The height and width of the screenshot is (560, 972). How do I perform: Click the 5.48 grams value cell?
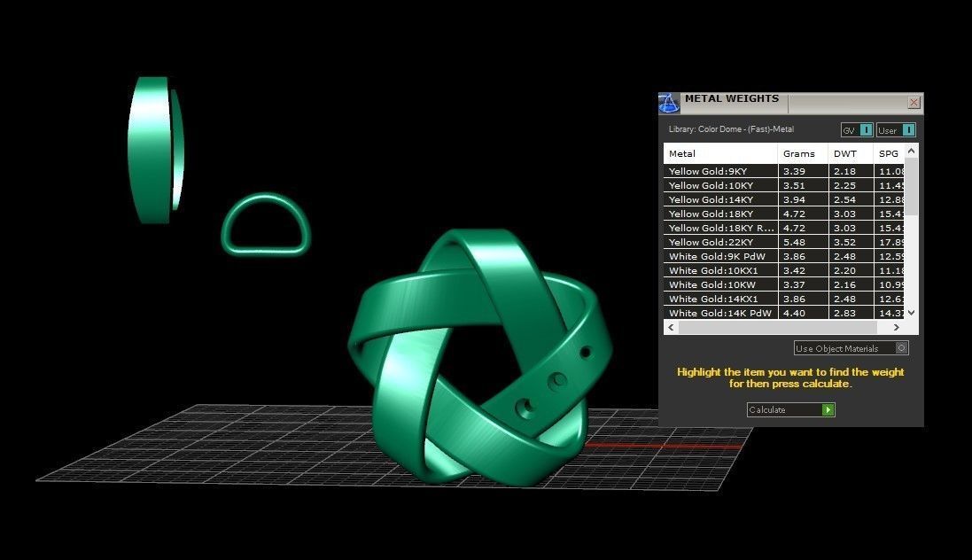coord(803,243)
